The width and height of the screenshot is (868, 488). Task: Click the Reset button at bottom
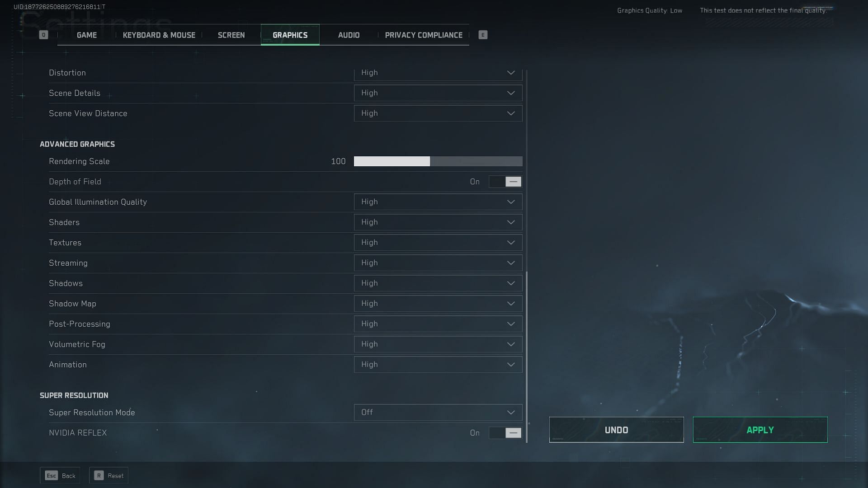109,475
